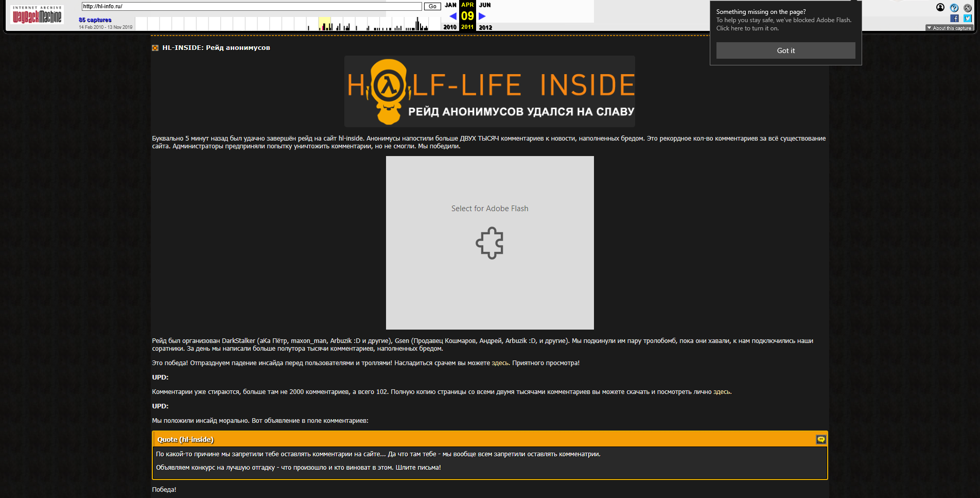Click the puzzle-piece Flash plugin icon

click(x=489, y=243)
